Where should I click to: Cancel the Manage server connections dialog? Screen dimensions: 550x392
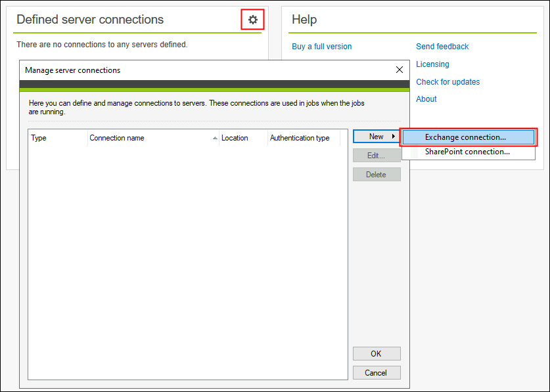377,373
